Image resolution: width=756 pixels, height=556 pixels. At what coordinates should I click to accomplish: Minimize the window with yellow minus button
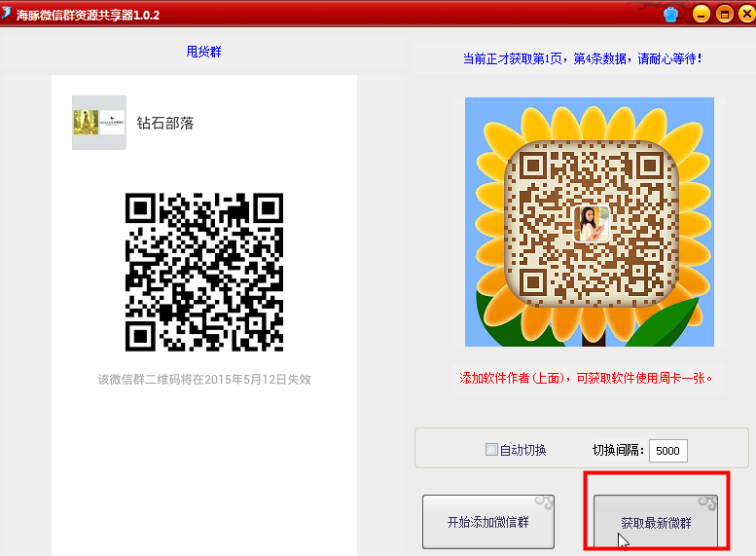702,14
